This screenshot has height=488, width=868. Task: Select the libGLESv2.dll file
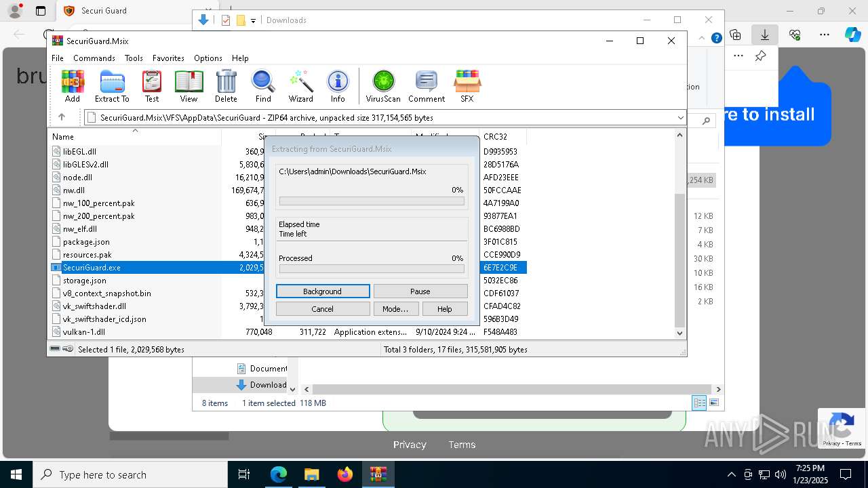(85, 165)
